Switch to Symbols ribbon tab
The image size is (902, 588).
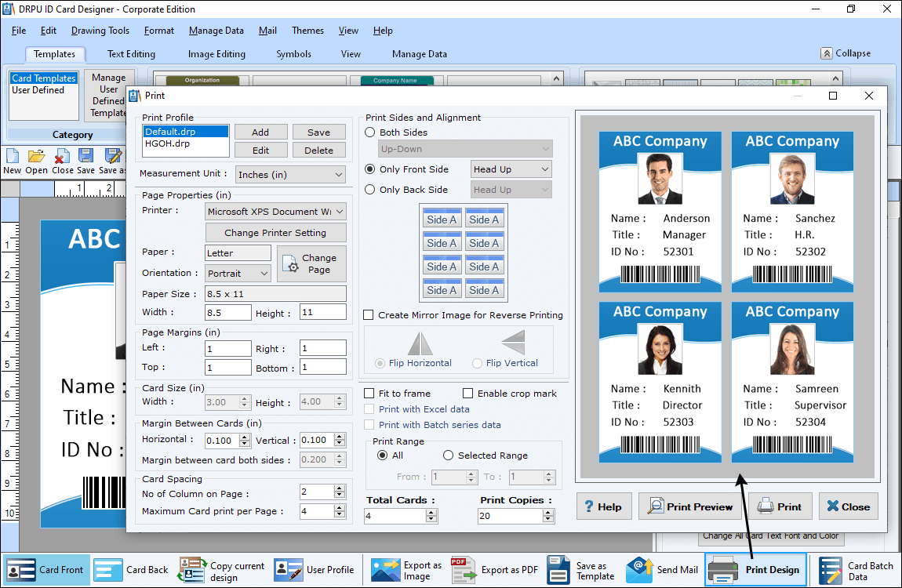293,54
